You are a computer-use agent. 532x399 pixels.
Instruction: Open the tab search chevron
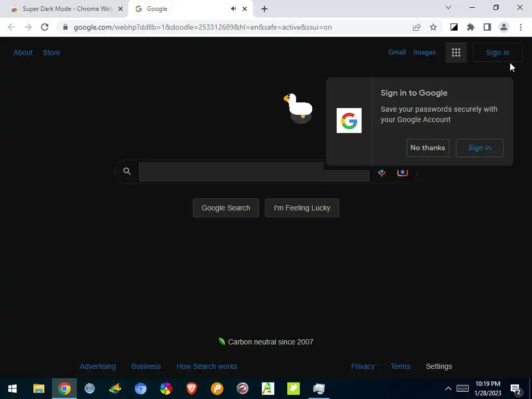click(448, 7)
